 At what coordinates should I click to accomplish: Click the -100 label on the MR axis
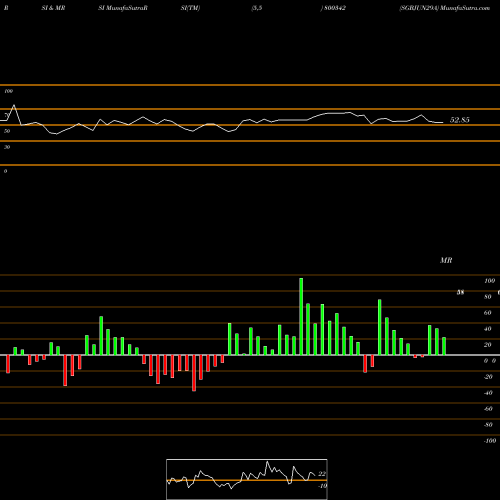pyautogui.click(x=489, y=441)
